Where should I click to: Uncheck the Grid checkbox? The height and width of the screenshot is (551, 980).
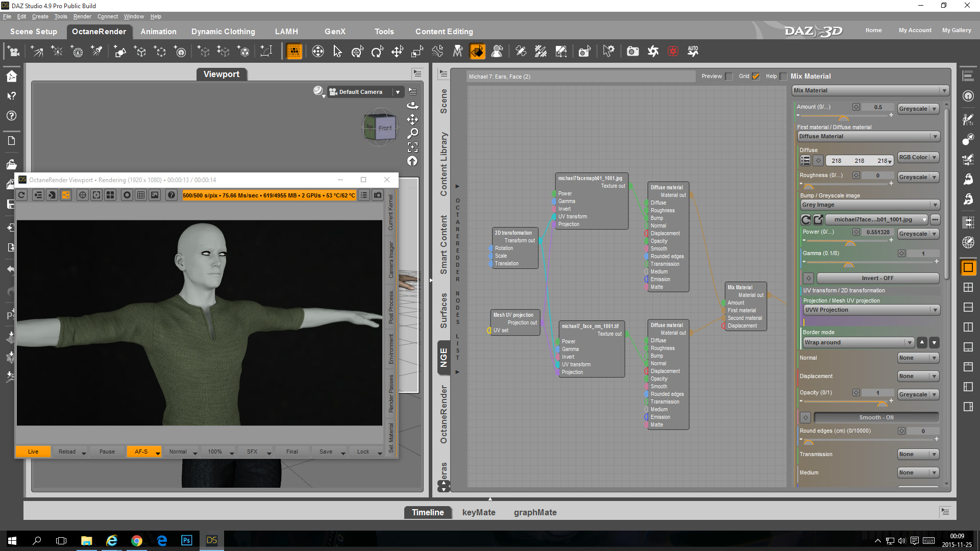coord(756,77)
